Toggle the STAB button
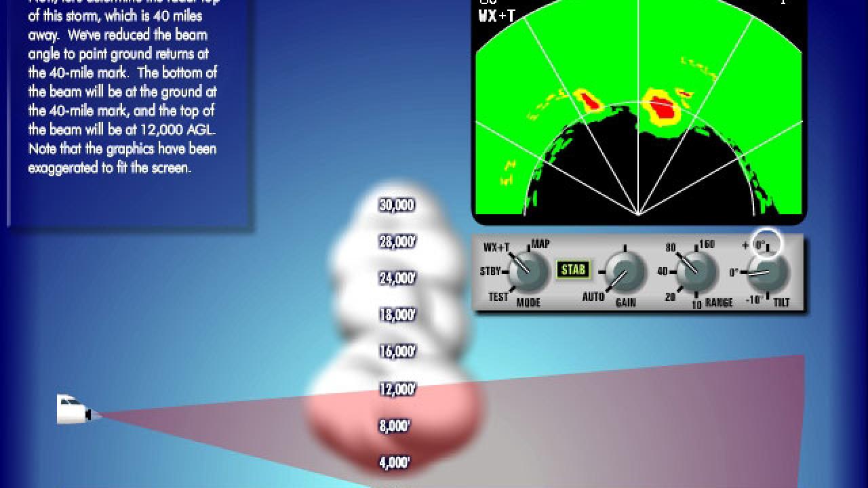The height and width of the screenshot is (488, 868). [x=573, y=268]
